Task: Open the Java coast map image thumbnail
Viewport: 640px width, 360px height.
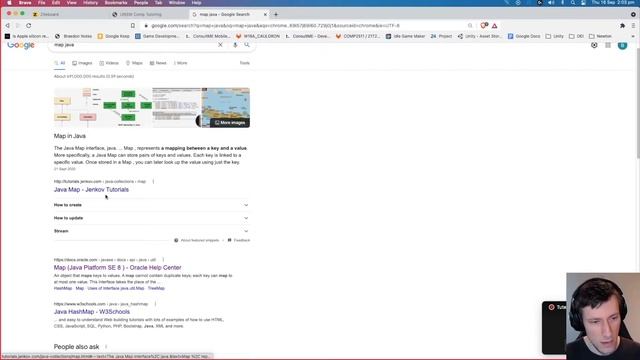Action: pyautogui.click(x=226, y=107)
